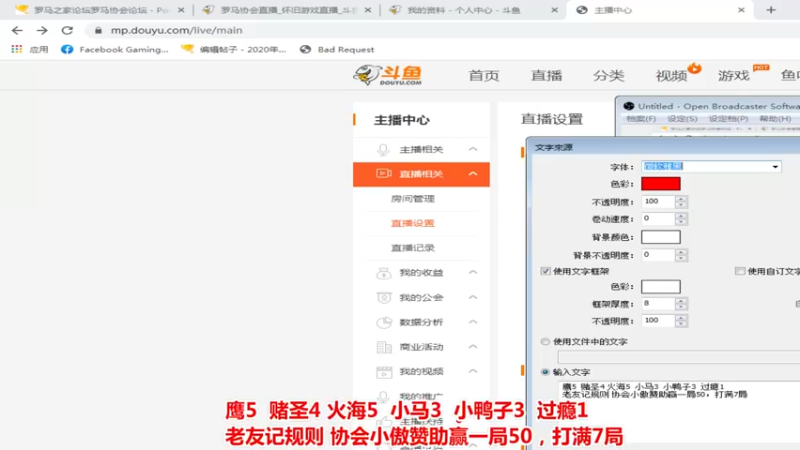Open 游戏 in the navigation bar
Image resolution: width=800 pixels, height=450 pixels.
pyautogui.click(x=734, y=76)
